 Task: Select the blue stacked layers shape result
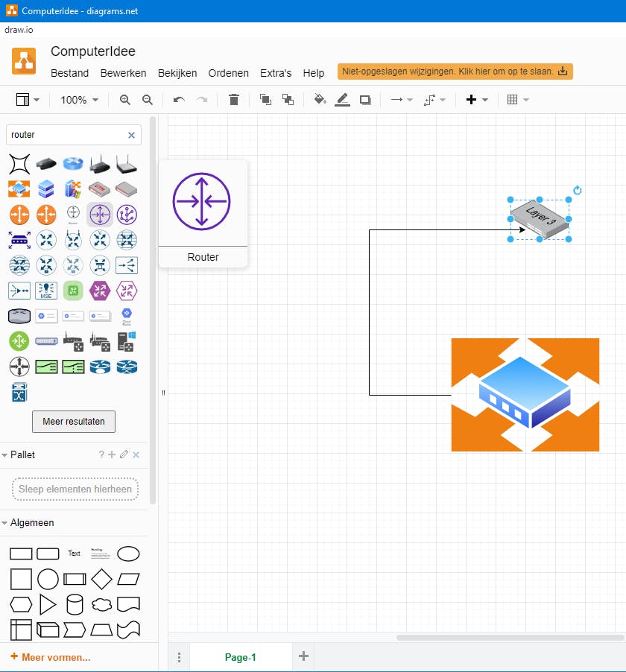coord(46,189)
